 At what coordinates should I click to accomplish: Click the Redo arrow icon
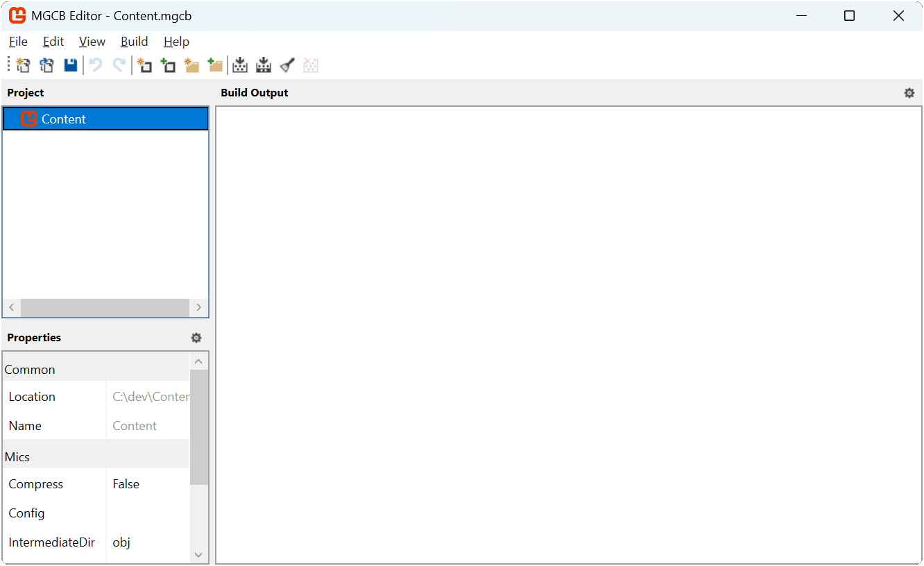click(x=119, y=65)
